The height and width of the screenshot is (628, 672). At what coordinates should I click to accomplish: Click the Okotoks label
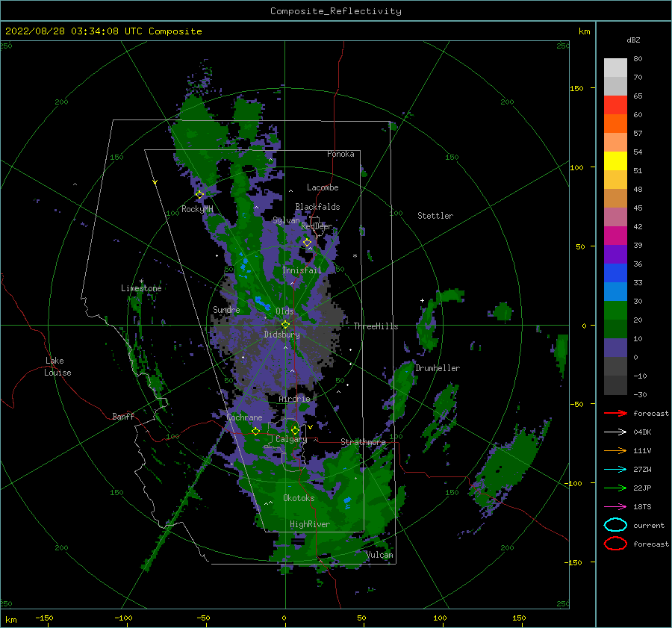tap(299, 498)
